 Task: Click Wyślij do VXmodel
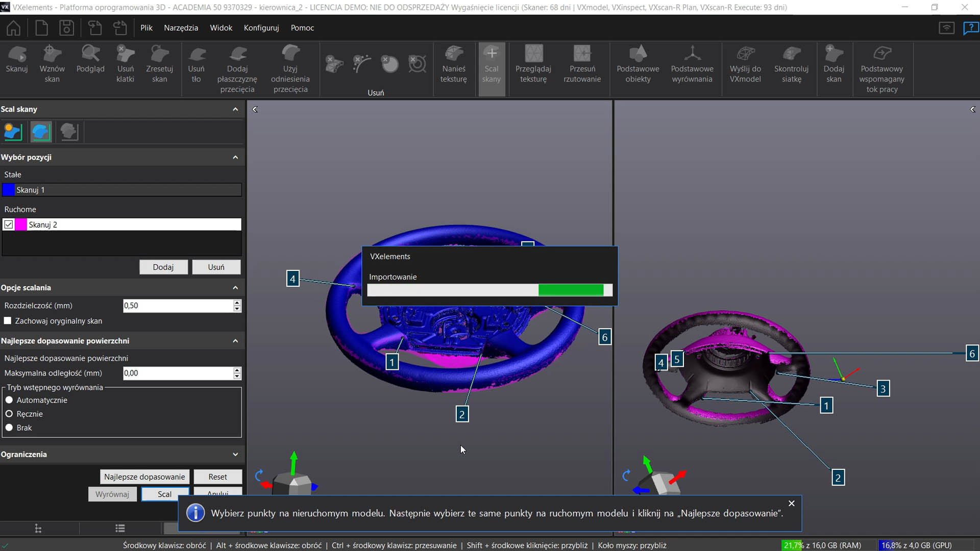click(x=745, y=64)
